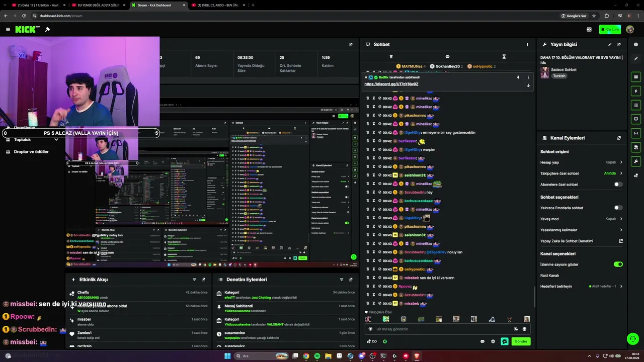The width and height of the screenshot is (644, 362).
Task: Ban Rpoow via circle-slash icon
Action: tap(380, 287)
